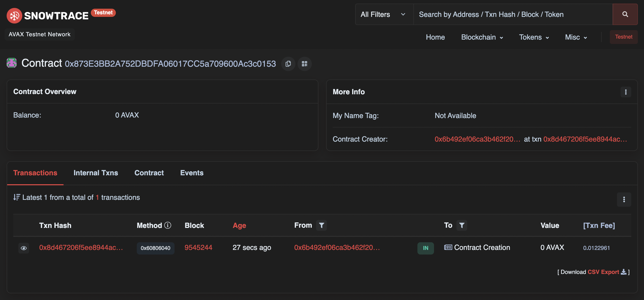Image resolution: width=644 pixels, height=300 pixels.
Task: Toggle transaction preview eye icon
Action: (24, 248)
